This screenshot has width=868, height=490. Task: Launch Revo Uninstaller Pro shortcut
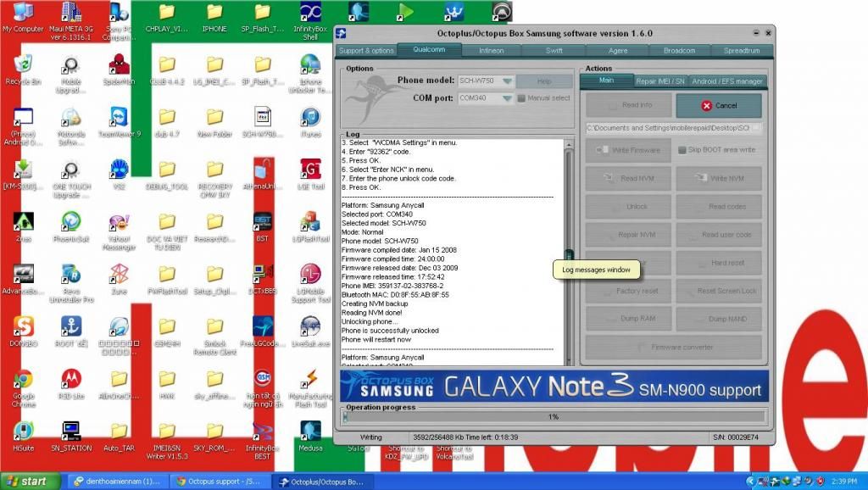tap(71, 283)
